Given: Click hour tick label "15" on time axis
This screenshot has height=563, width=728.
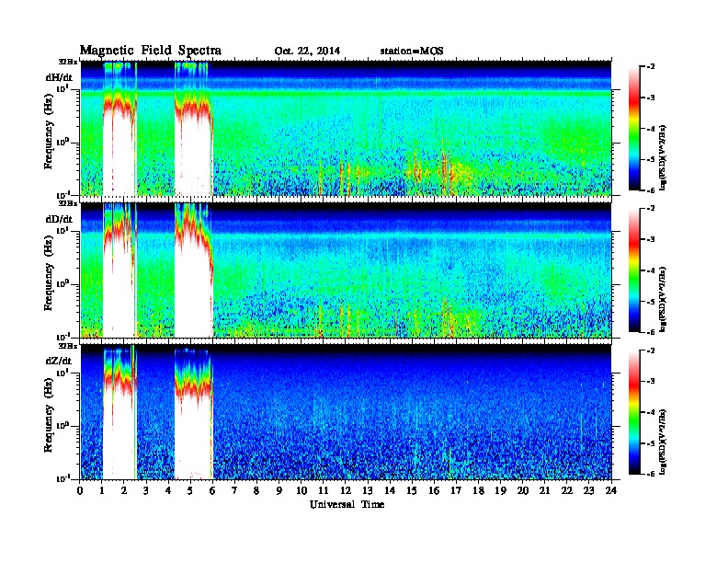Looking at the screenshot, I should [x=412, y=491].
